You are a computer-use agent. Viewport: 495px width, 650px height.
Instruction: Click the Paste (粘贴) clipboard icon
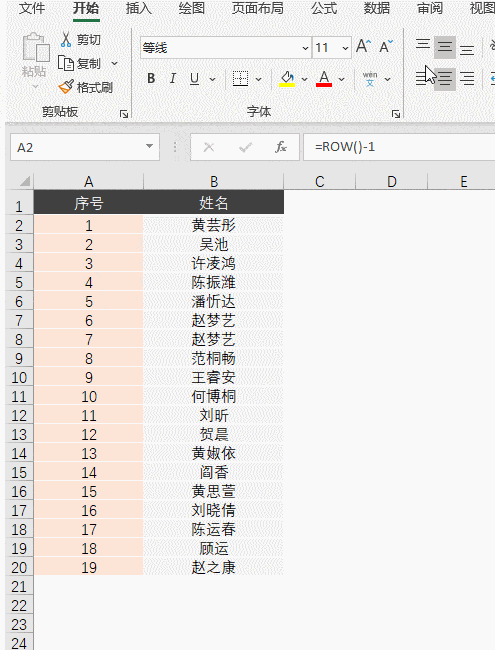pos(35,47)
